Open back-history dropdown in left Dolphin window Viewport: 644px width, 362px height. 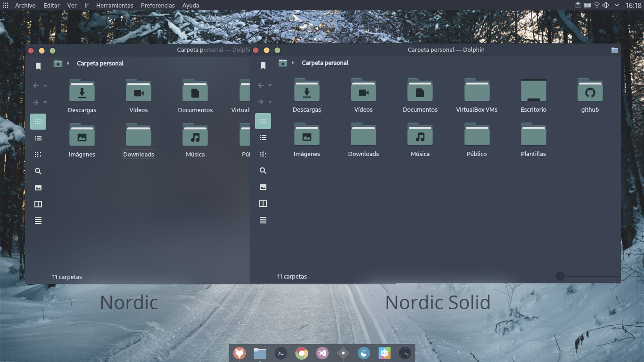pos(45,86)
